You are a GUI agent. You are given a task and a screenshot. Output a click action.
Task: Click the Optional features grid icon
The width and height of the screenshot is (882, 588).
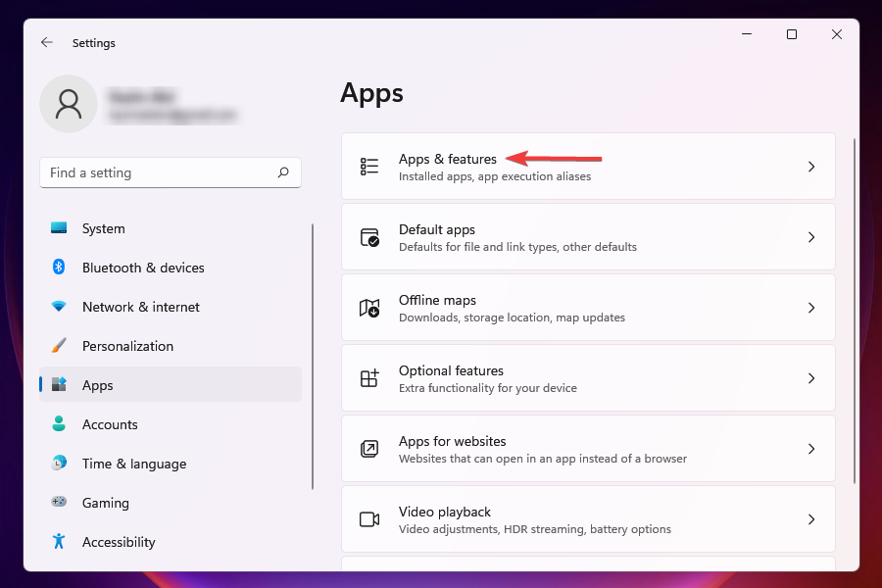coord(369,378)
